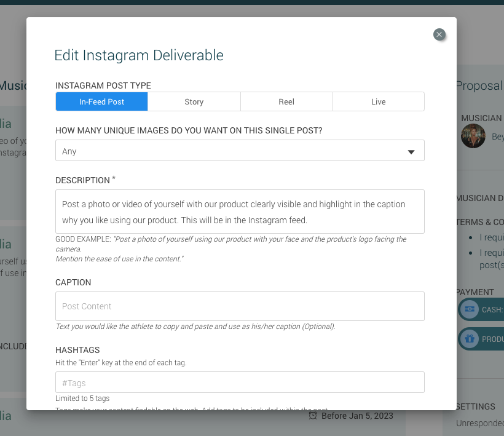Pick the Live post type
This screenshot has height=436, width=504.
[379, 101]
